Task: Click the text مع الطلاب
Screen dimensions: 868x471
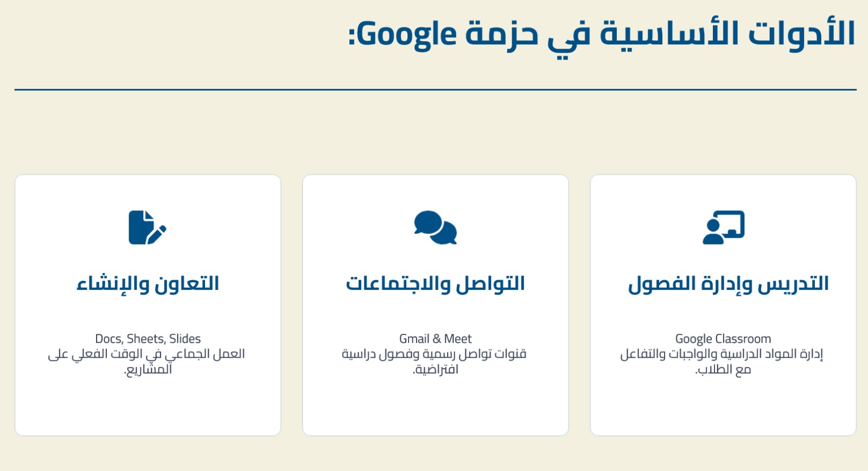Action: point(723,370)
